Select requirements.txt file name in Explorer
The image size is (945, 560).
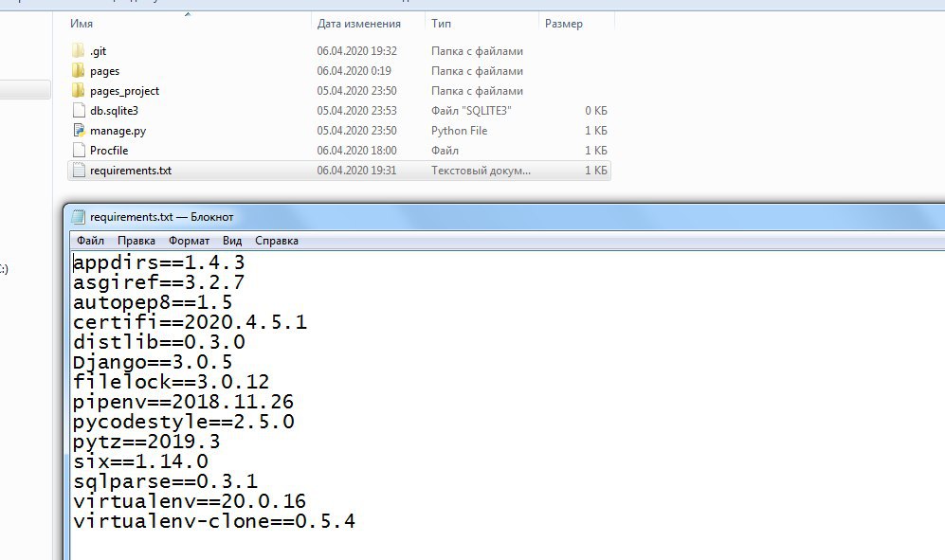click(131, 171)
